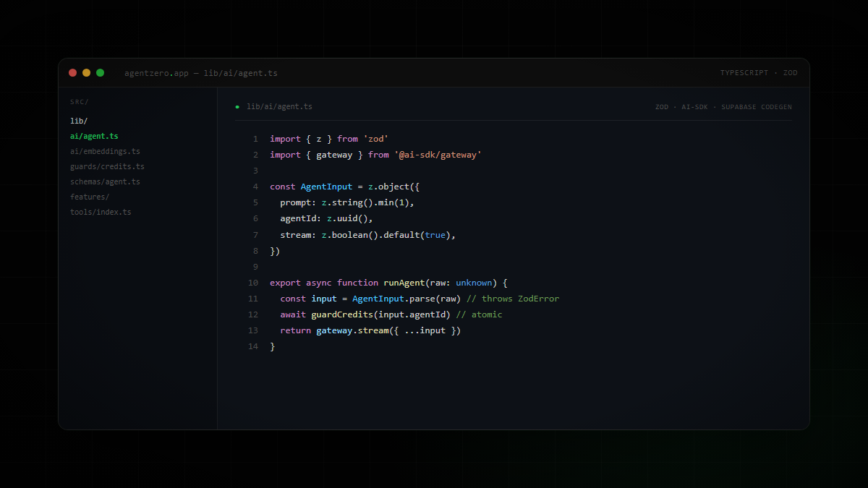Open ai/agent.ts in the file tree

94,136
